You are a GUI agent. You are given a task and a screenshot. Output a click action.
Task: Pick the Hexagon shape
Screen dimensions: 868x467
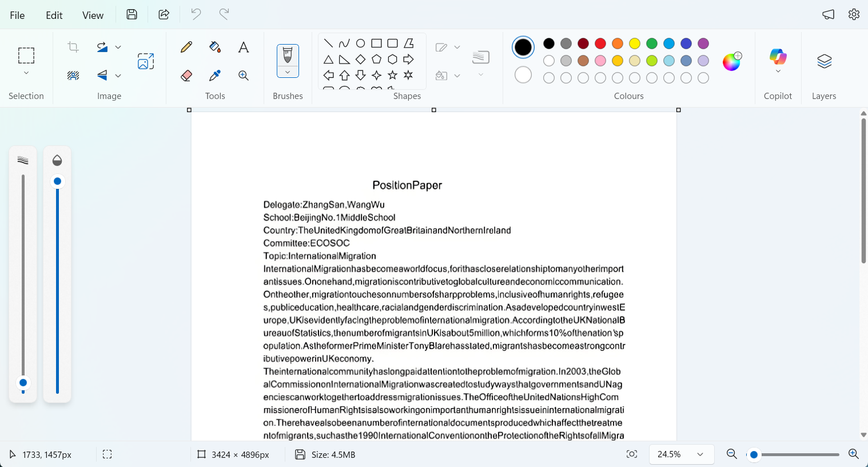392,60
